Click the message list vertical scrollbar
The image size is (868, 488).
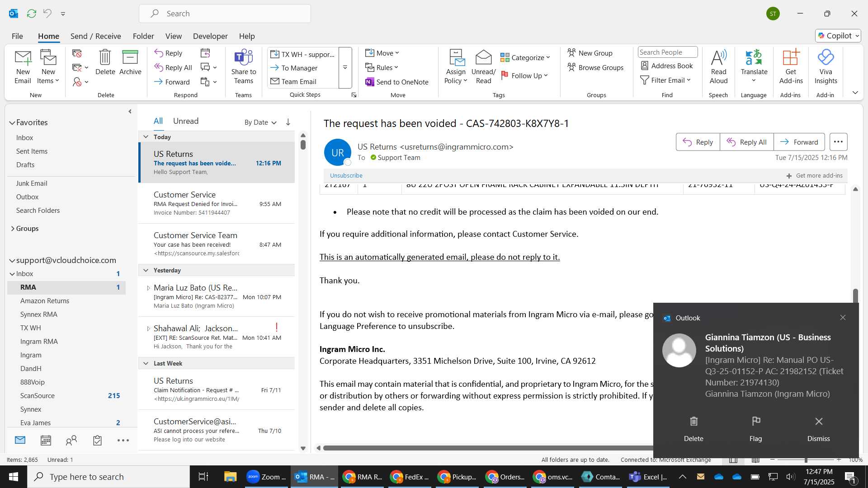tap(303, 145)
